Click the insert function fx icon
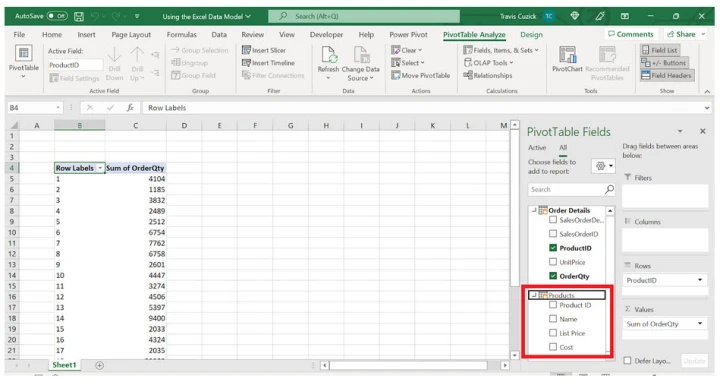Screen dimensions: 720x382 coord(130,108)
